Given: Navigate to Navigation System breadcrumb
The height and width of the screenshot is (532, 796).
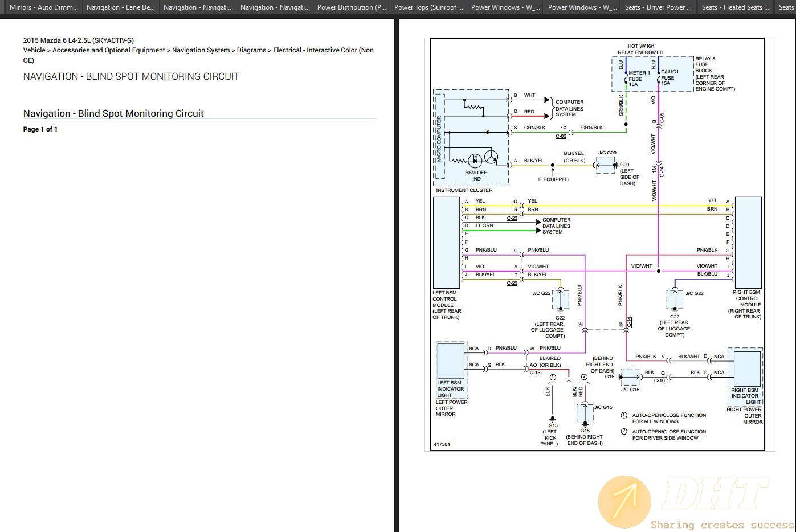Looking at the screenshot, I should pos(201,50).
